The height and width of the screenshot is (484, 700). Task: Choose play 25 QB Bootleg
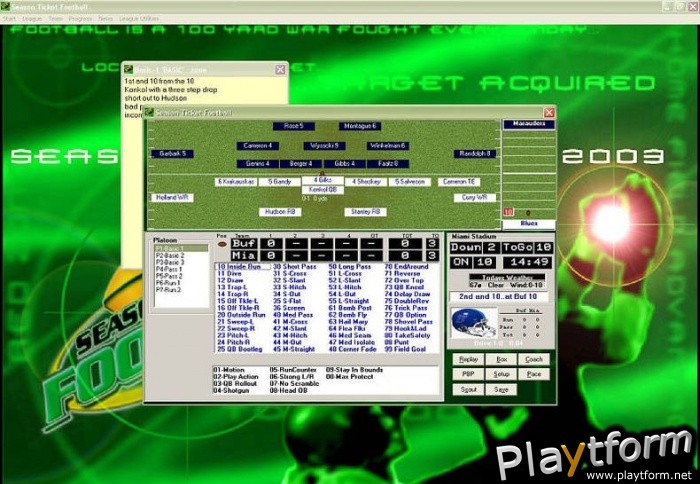240,349
